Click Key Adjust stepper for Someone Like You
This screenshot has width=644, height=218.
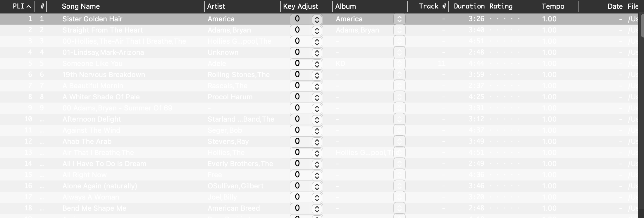(317, 64)
